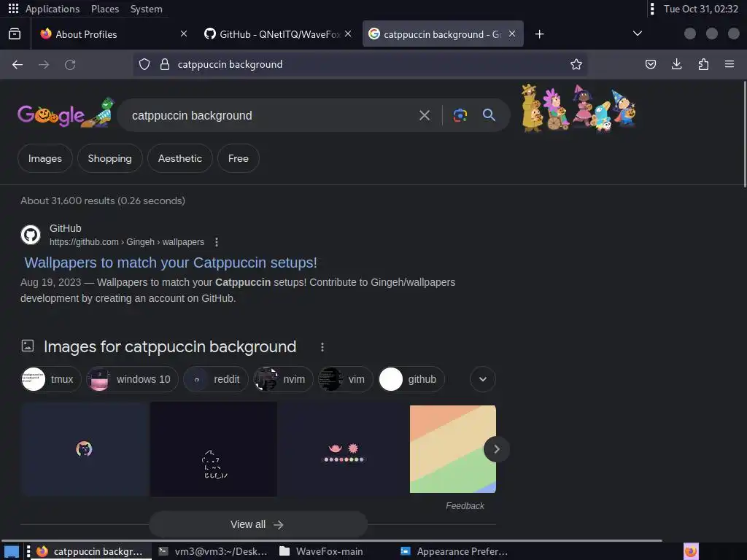Click View all images button
Image resolution: width=747 pixels, height=560 pixels.
click(258, 524)
